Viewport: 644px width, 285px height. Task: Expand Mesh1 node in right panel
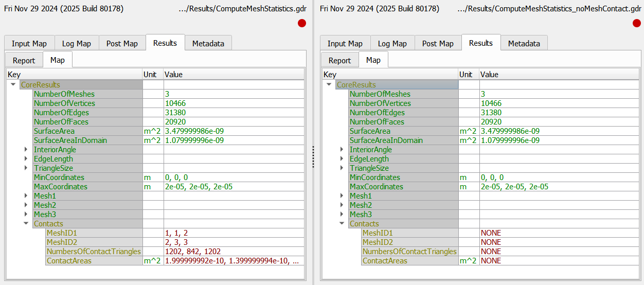tap(342, 196)
